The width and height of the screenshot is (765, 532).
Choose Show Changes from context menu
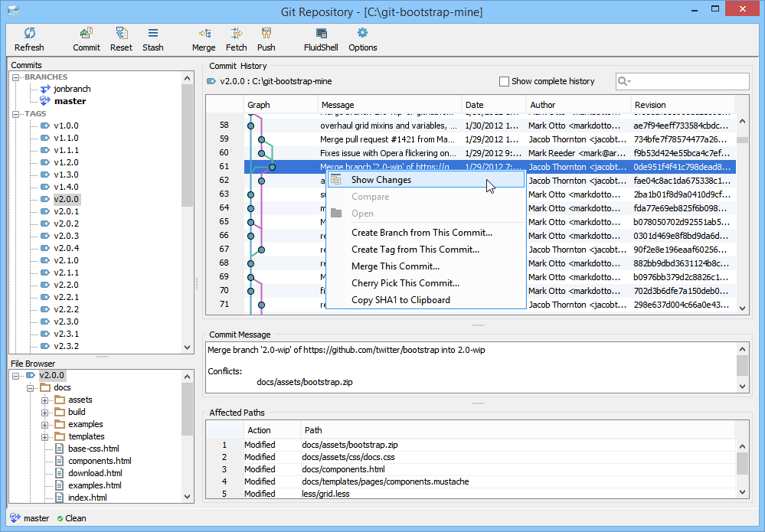381,180
